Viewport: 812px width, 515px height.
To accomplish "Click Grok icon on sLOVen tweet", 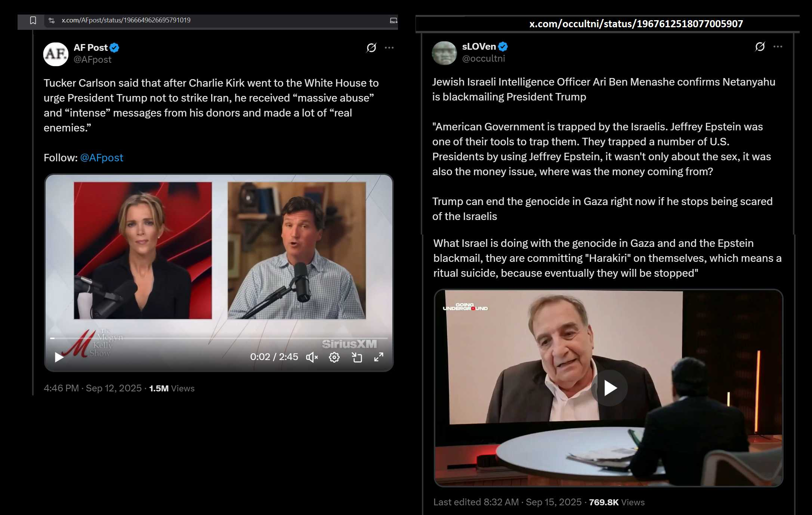I will pos(760,47).
